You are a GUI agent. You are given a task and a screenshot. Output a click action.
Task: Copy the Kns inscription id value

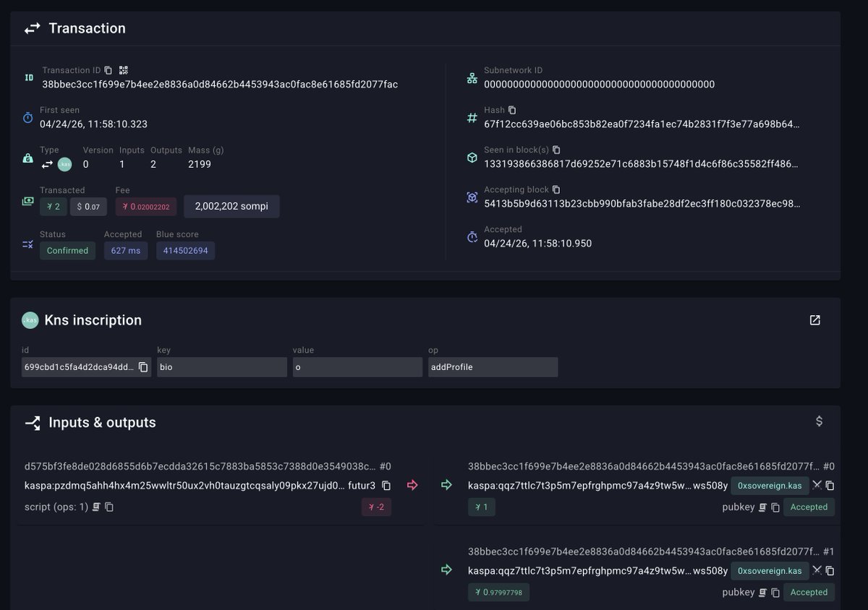[143, 367]
